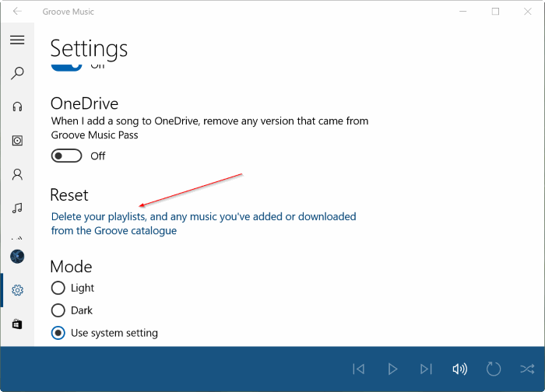This screenshot has width=545, height=392.
Task: Skip to the next track
Action: tap(426, 369)
